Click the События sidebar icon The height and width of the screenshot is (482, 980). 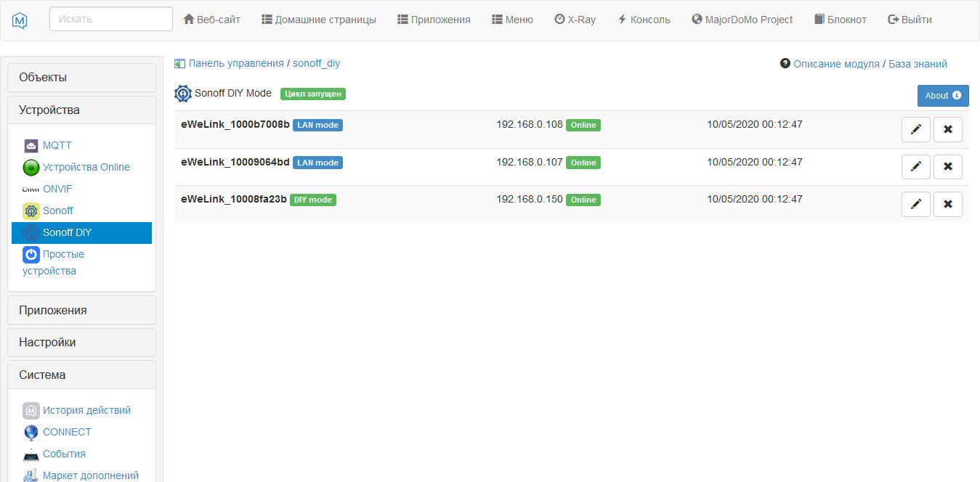31,454
